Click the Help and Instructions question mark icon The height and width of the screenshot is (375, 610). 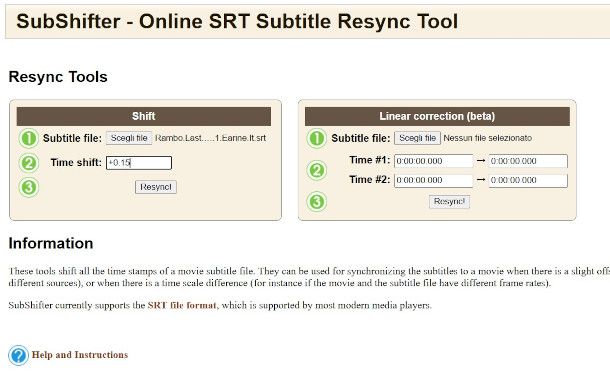tap(18, 355)
